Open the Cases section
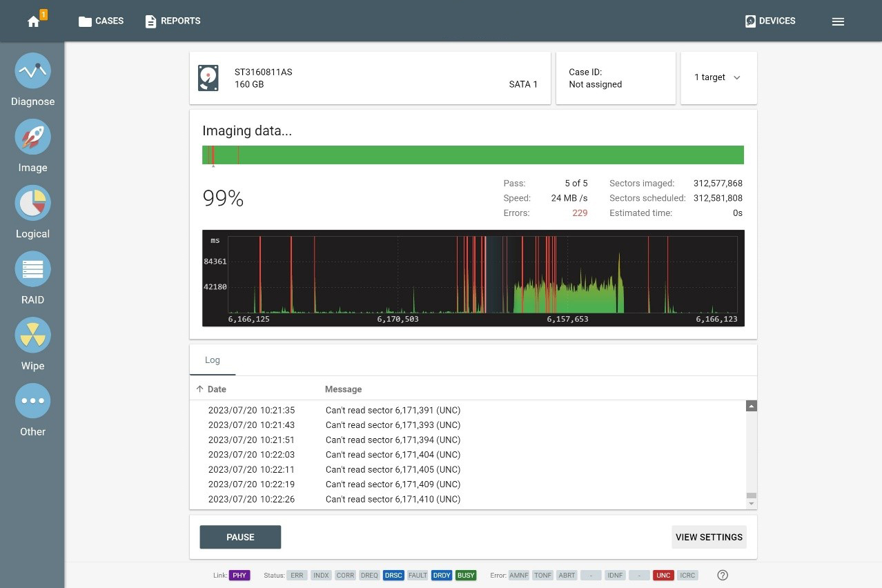Image resolution: width=882 pixels, height=588 pixels. tap(101, 21)
